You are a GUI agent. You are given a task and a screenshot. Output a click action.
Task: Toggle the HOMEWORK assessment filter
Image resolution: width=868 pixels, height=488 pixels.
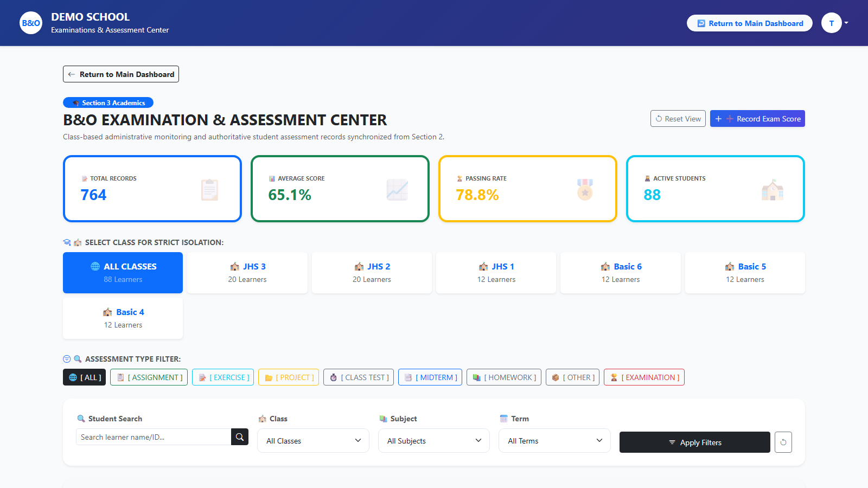[x=504, y=377]
